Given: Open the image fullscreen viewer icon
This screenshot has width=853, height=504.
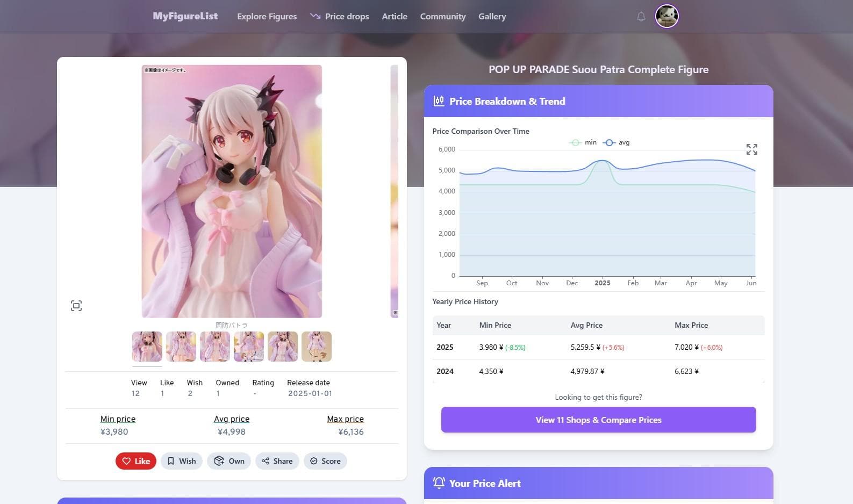Looking at the screenshot, I should [76, 306].
